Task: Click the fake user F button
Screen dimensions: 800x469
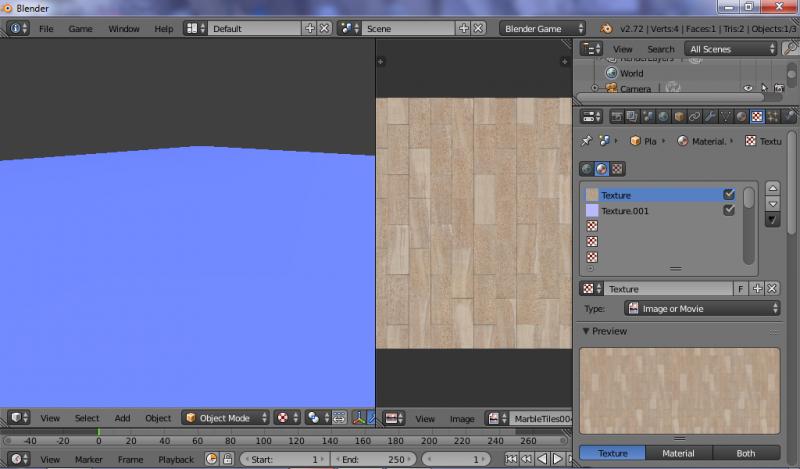Action: pos(741,289)
